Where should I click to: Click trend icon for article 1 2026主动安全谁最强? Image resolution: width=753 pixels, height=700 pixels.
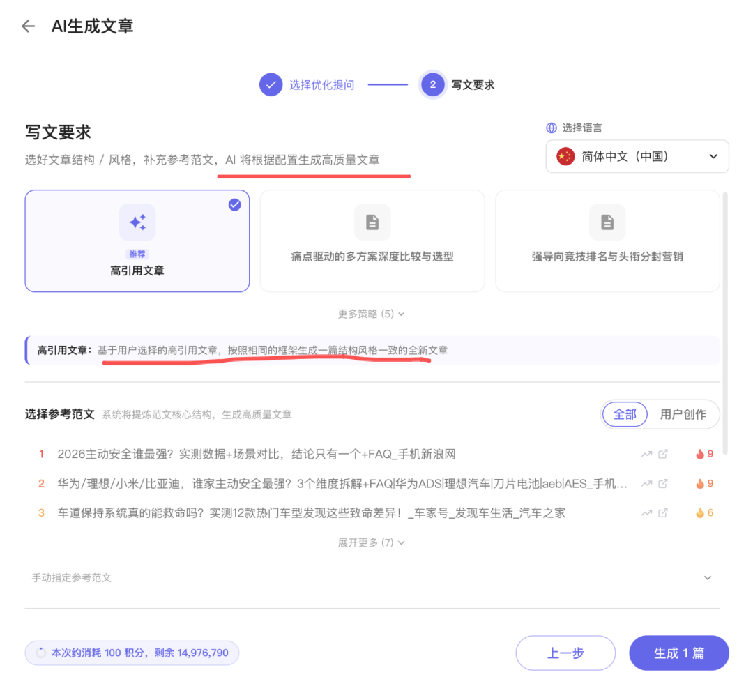pyautogui.click(x=646, y=454)
